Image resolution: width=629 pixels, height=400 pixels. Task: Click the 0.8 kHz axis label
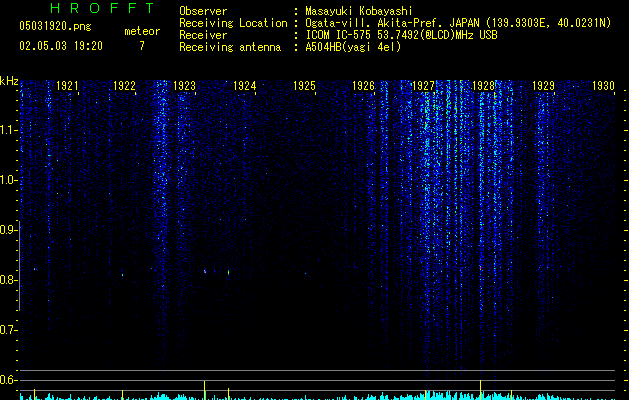click(x=8, y=280)
